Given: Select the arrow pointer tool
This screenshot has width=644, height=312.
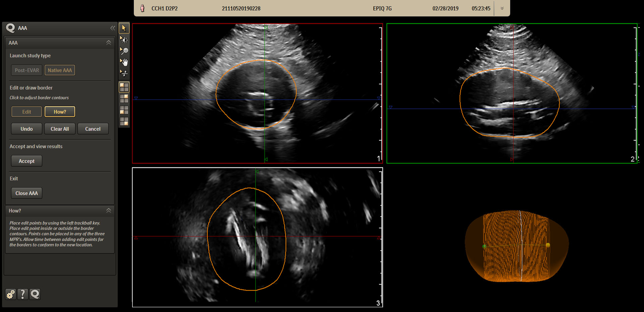Looking at the screenshot, I should pos(124,28).
